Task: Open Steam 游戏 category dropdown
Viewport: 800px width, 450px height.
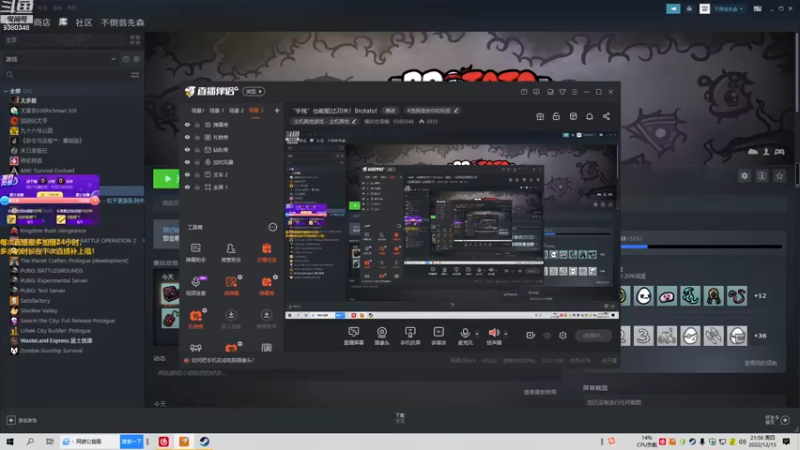Action: (61, 59)
